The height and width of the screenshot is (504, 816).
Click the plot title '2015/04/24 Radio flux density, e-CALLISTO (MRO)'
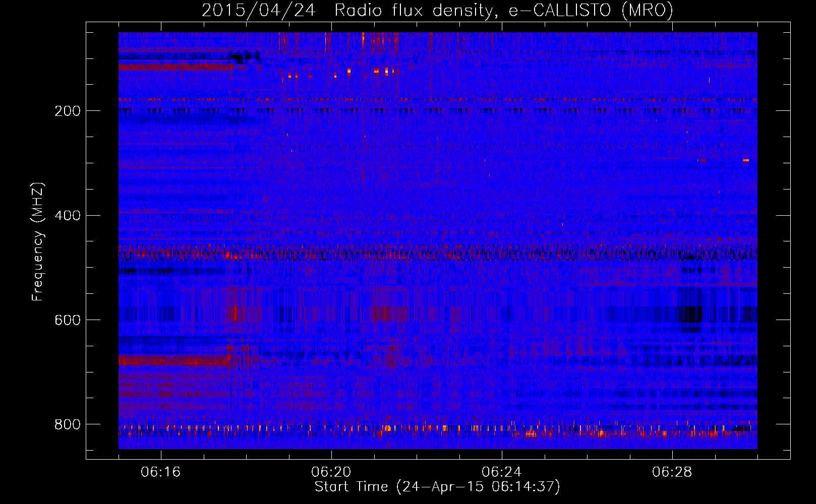pyautogui.click(x=437, y=10)
